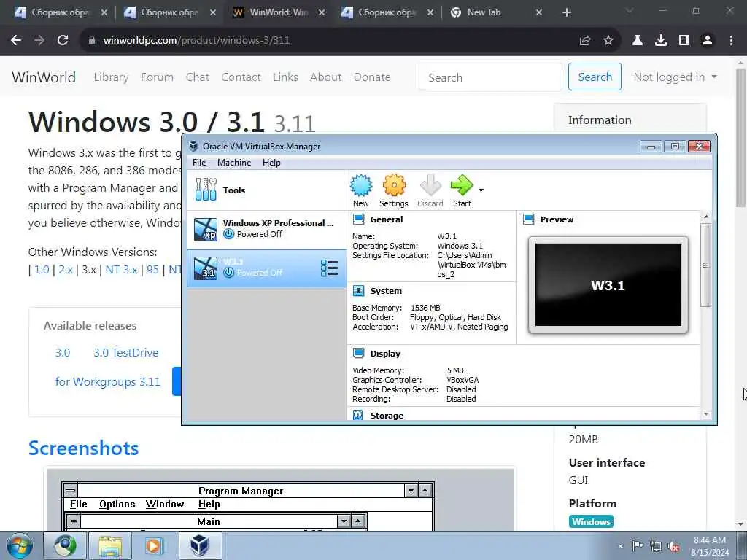
Task: Select Windows XP Professional virtual machine
Action: (x=266, y=229)
